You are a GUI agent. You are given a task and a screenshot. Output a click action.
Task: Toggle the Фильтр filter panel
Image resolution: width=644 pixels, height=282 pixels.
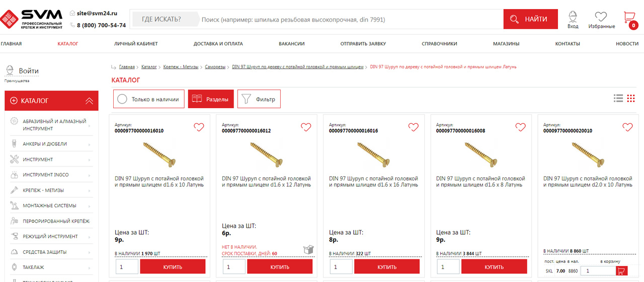[x=259, y=99]
